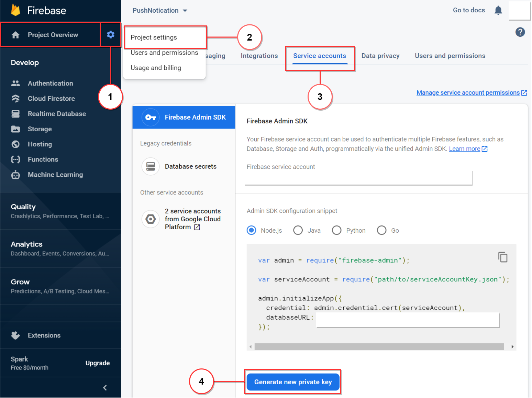This screenshot has width=532, height=398.
Task: Switch to the Integrations tab
Action: tap(259, 56)
